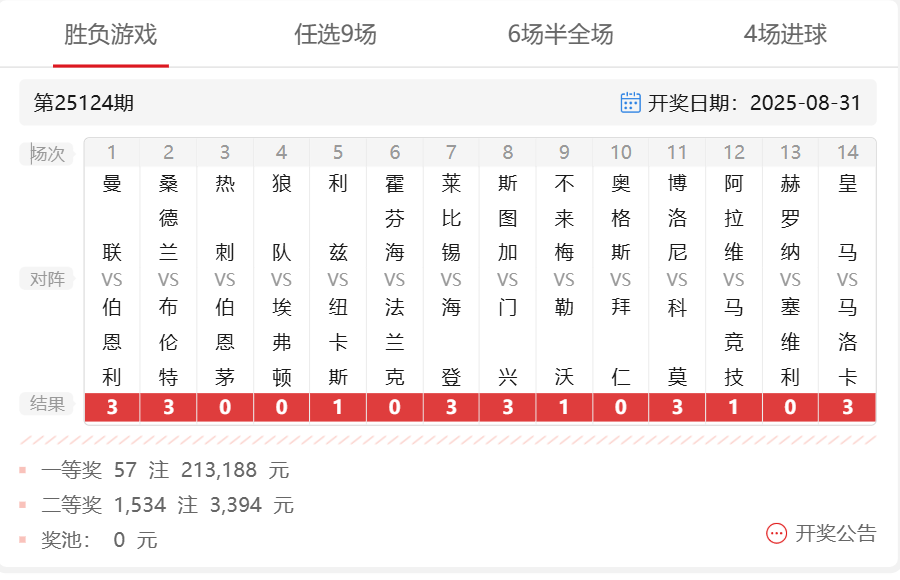This screenshot has height=580, width=900.
Task: Go to the 4场进球 tab
Action: click(x=785, y=34)
